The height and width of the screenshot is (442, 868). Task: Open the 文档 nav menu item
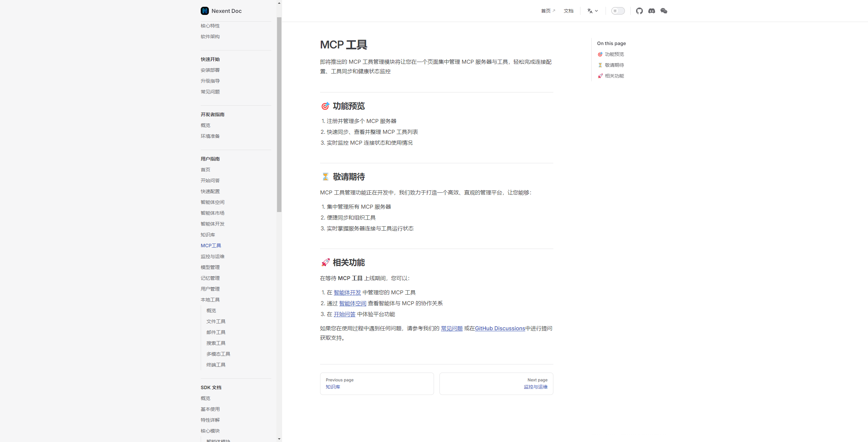(568, 11)
